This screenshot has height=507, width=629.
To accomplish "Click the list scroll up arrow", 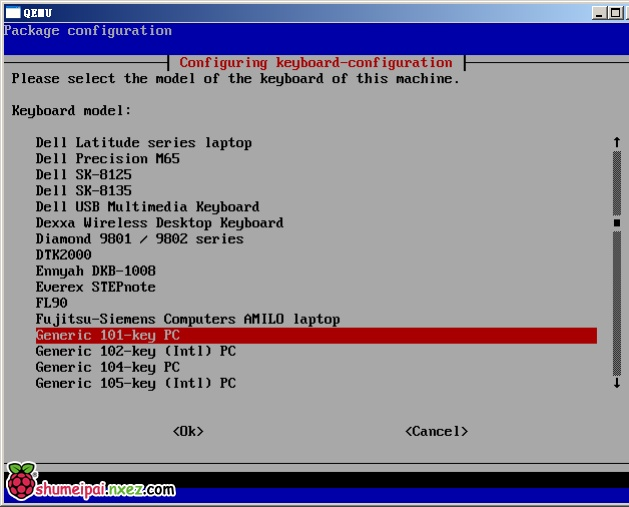I will pyautogui.click(x=617, y=142).
